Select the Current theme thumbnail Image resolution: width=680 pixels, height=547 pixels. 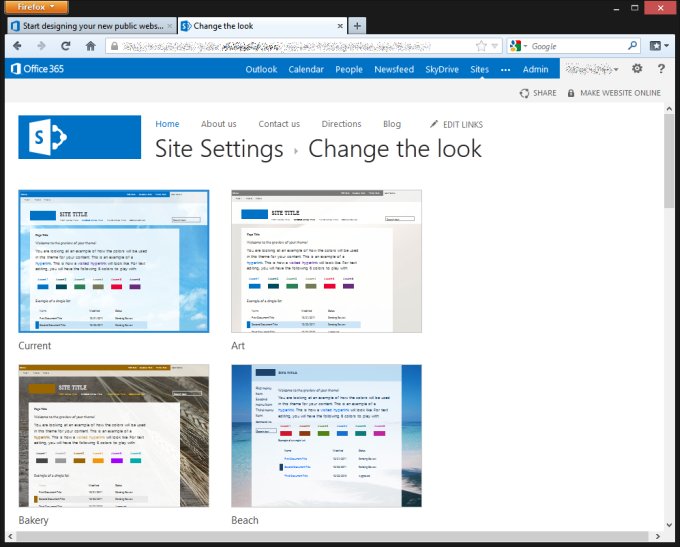coord(114,261)
